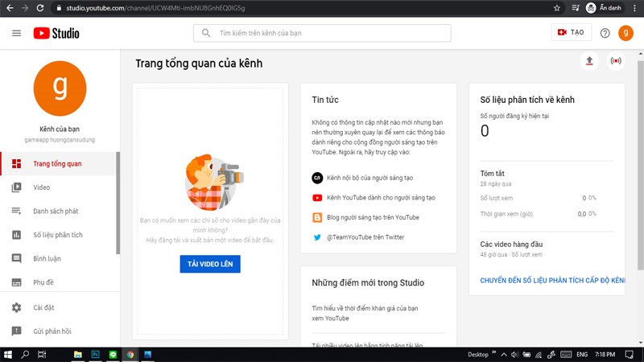Bookmark this page with the star

(557, 8)
